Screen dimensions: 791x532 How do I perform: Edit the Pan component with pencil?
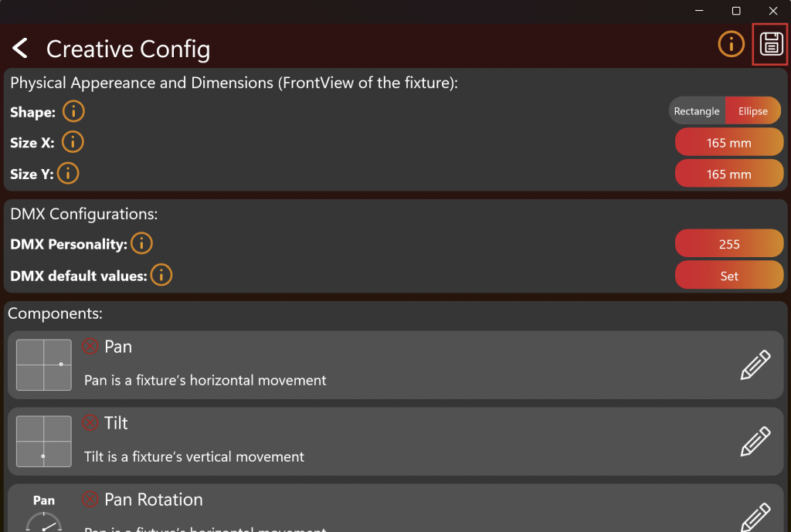click(x=755, y=364)
